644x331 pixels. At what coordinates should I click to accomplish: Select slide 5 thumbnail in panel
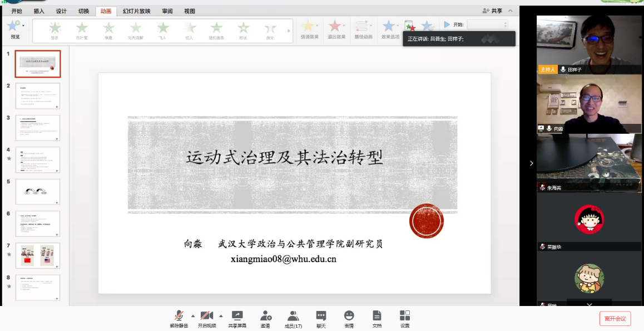click(38, 192)
